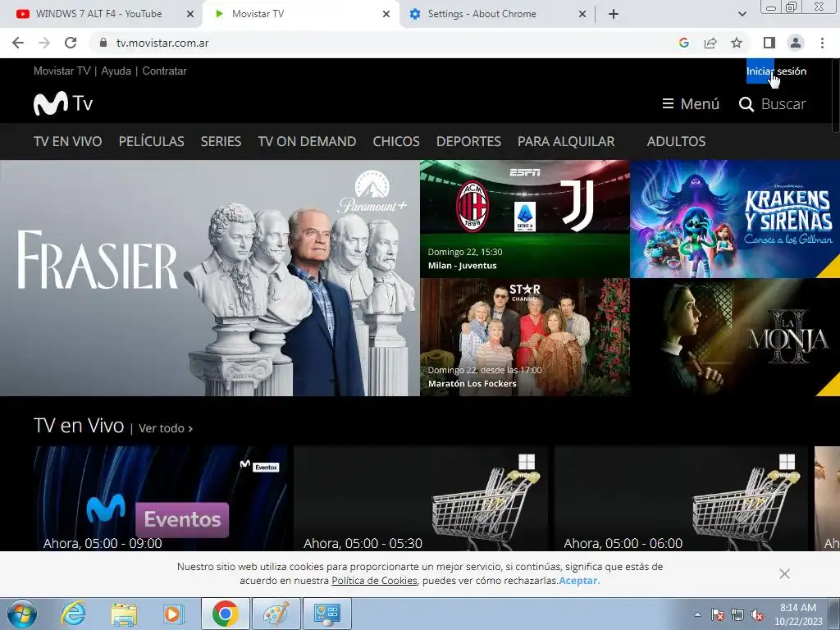Open Chrome profile avatar

click(796, 43)
